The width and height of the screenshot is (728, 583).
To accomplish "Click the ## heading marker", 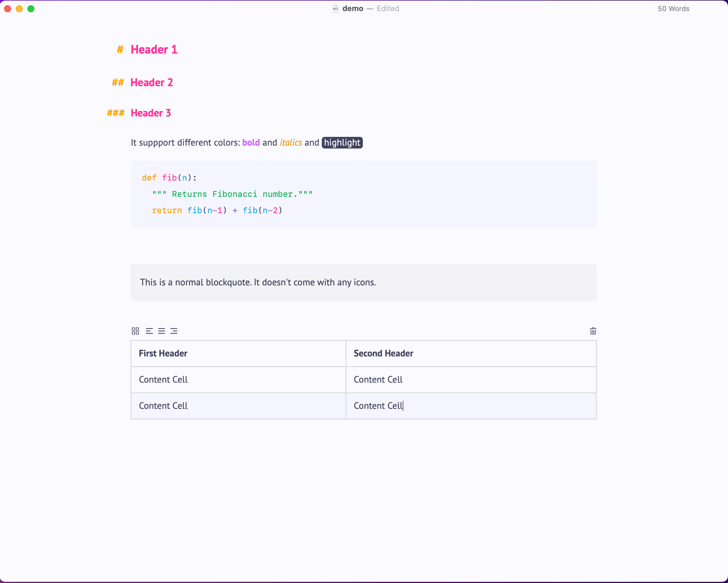I will (118, 82).
